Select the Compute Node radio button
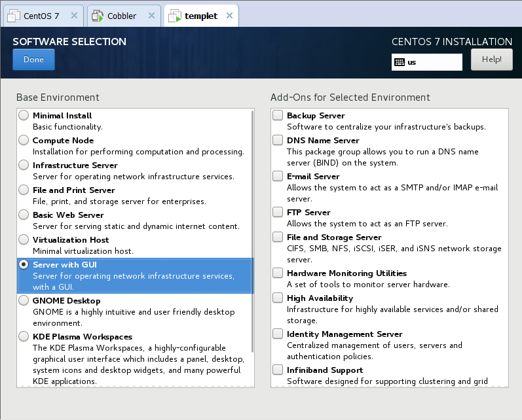This screenshot has width=522, height=420. (x=24, y=141)
